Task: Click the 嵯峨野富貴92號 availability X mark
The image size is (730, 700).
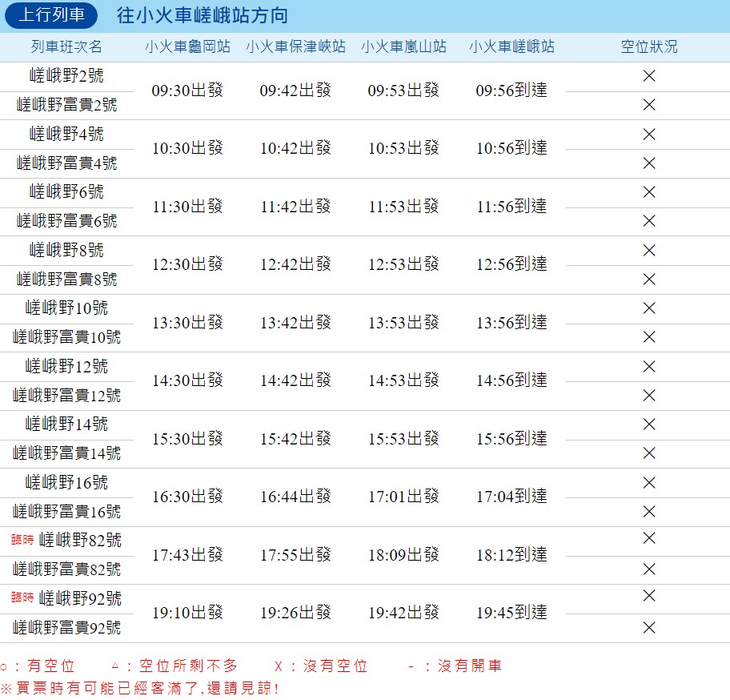Action: [x=649, y=628]
